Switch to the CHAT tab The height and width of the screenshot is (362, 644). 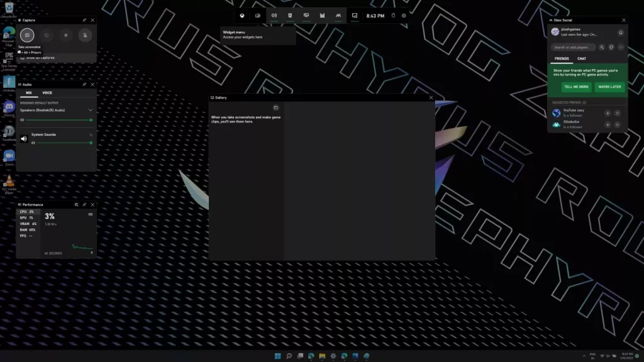tap(582, 58)
